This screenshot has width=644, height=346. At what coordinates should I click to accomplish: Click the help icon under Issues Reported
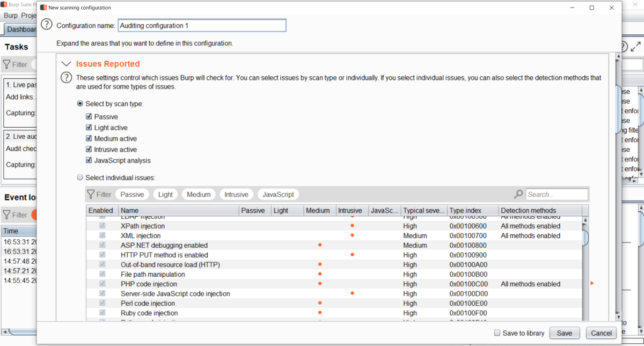pyautogui.click(x=67, y=78)
